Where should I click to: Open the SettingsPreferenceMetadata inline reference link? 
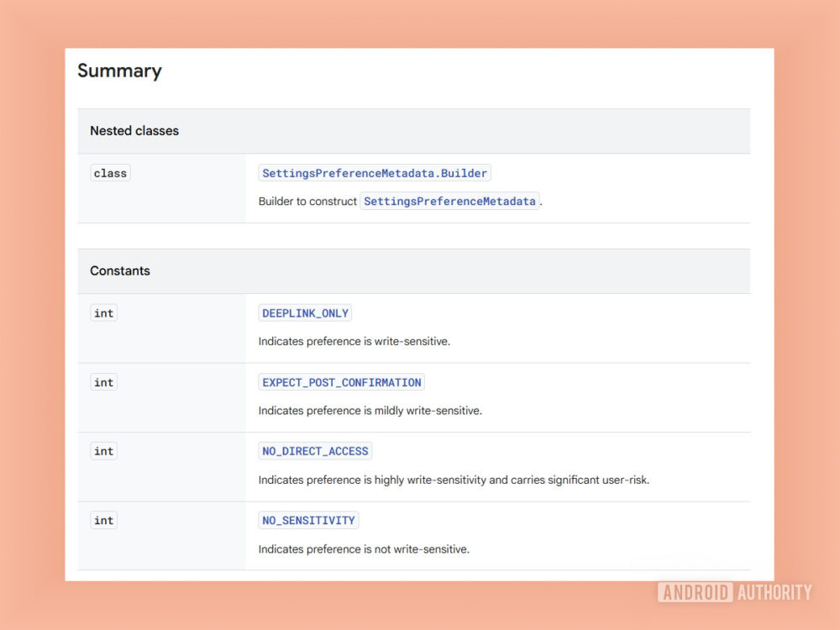pyautogui.click(x=450, y=201)
